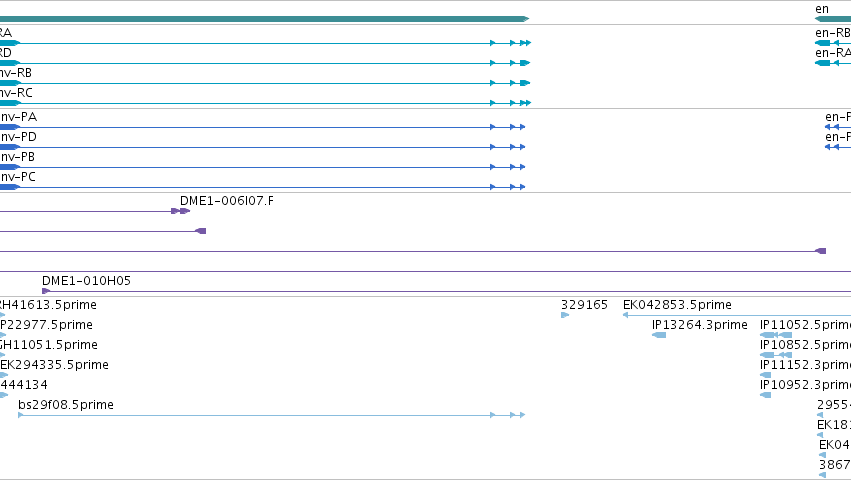Select the en gene label
The image size is (851, 480).
pos(822,9)
